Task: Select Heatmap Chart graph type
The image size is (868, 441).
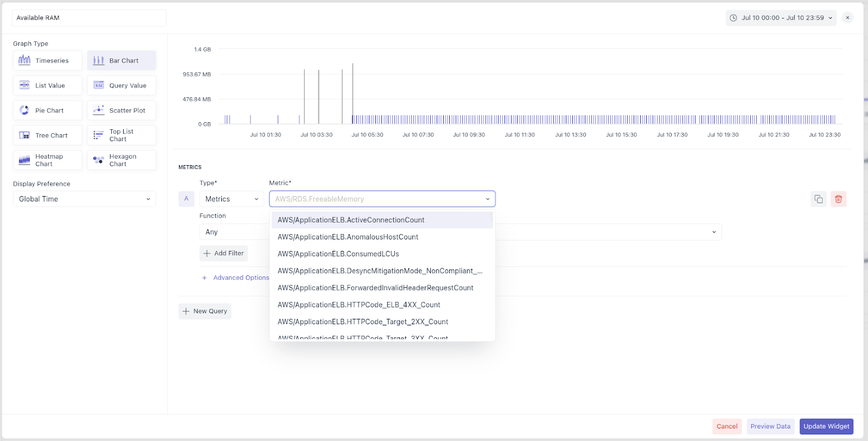Action: coord(48,160)
